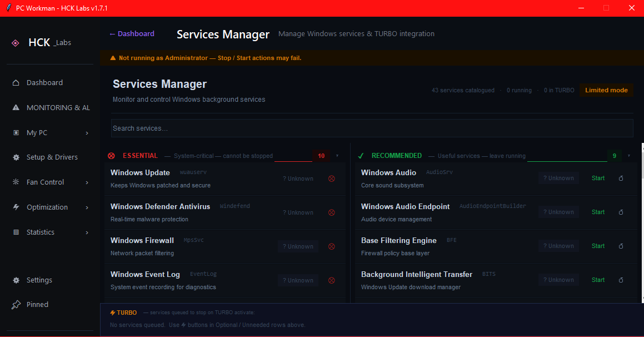Click the Statistics list icon
644x337 pixels.
tap(16, 232)
